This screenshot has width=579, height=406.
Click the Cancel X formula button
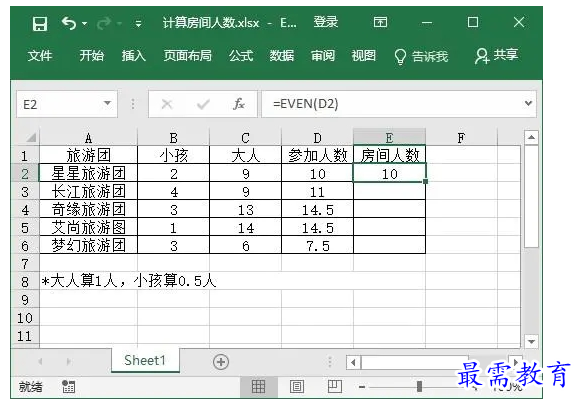click(167, 104)
